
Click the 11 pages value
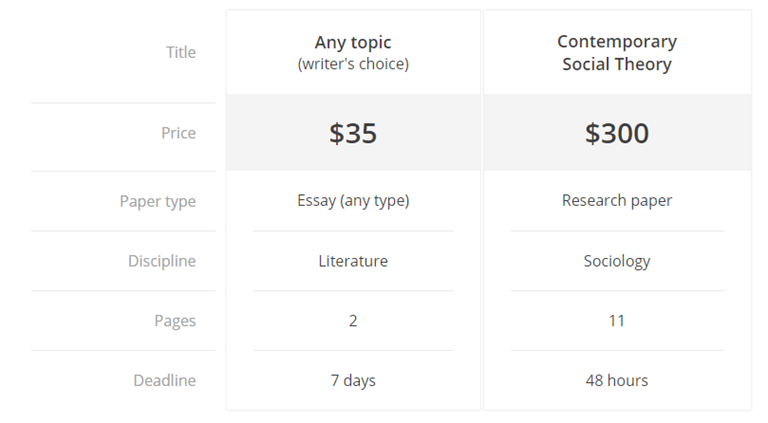tap(617, 321)
